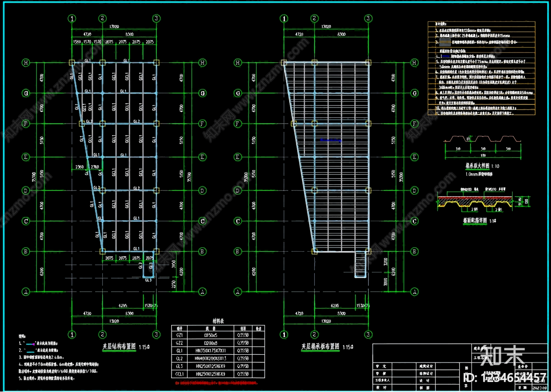Pick the 3000 dimension in the deck plan

386,282
